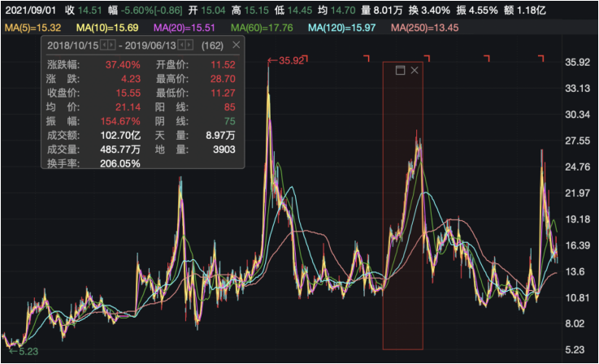Click the start date field 2018/10/15
This screenshot has width=599, height=364.
(x=72, y=45)
